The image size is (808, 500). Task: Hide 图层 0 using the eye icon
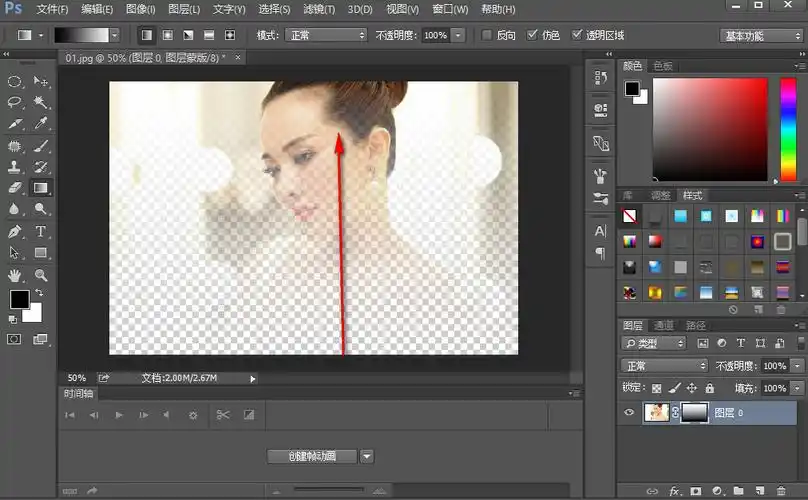tap(629, 412)
